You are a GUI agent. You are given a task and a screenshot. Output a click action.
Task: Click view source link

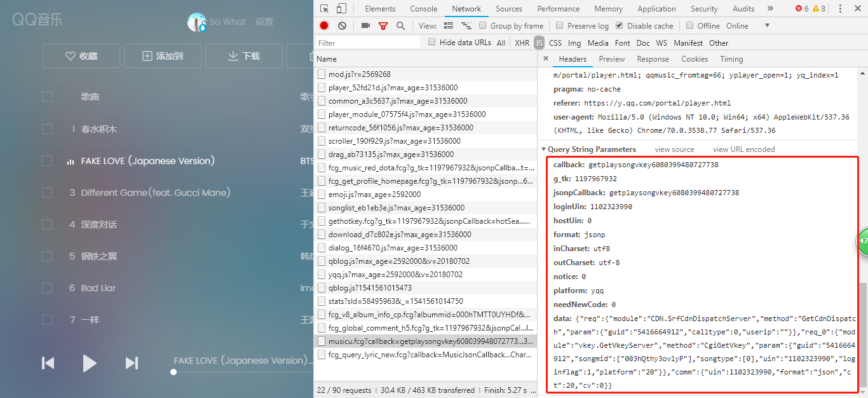point(674,149)
